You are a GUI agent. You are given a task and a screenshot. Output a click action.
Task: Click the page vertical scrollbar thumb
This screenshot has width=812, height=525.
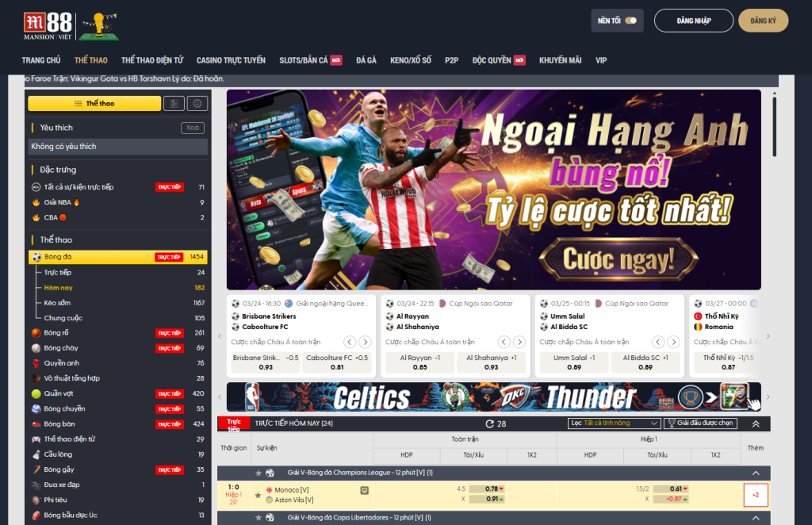coord(775,126)
